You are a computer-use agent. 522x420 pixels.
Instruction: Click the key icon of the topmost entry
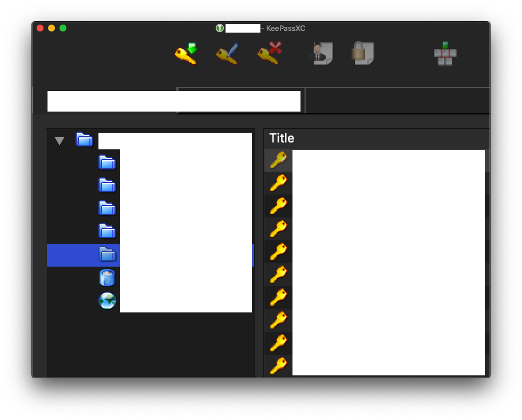278,159
